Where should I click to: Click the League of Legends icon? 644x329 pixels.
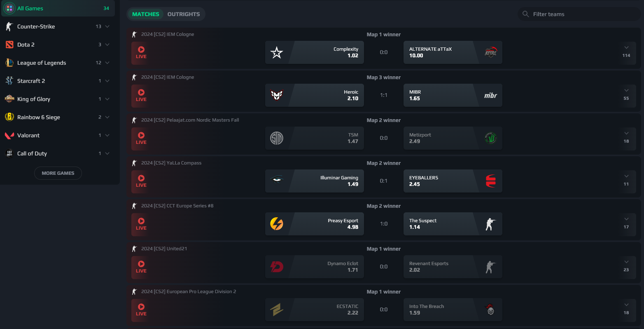(x=9, y=63)
